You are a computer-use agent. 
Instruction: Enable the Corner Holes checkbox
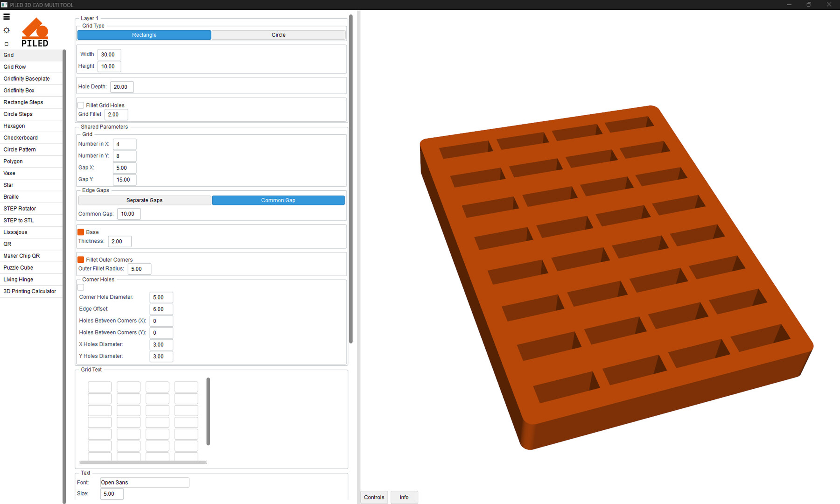[81, 287]
